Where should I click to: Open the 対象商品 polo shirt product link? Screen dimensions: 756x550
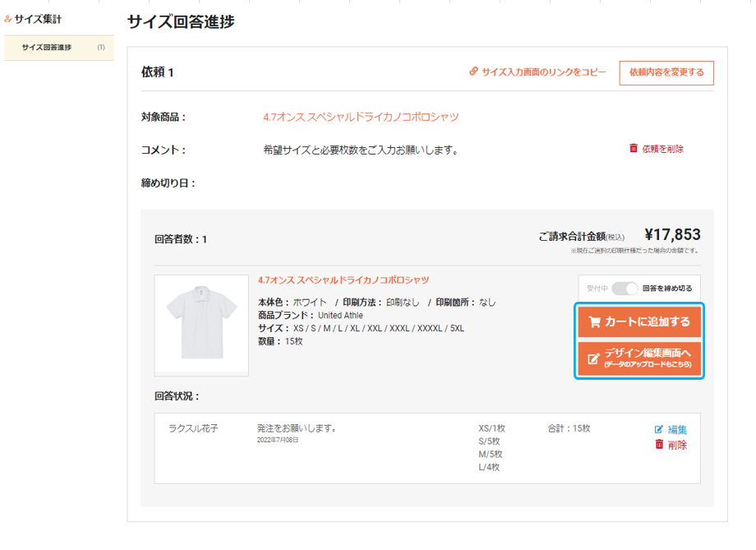click(361, 117)
